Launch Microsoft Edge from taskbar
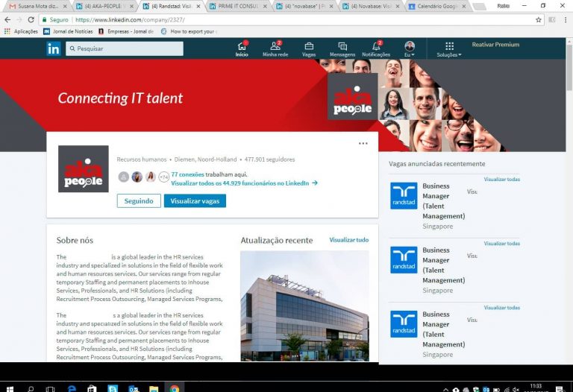The width and height of the screenshot is (573, 392). [72, 389]
